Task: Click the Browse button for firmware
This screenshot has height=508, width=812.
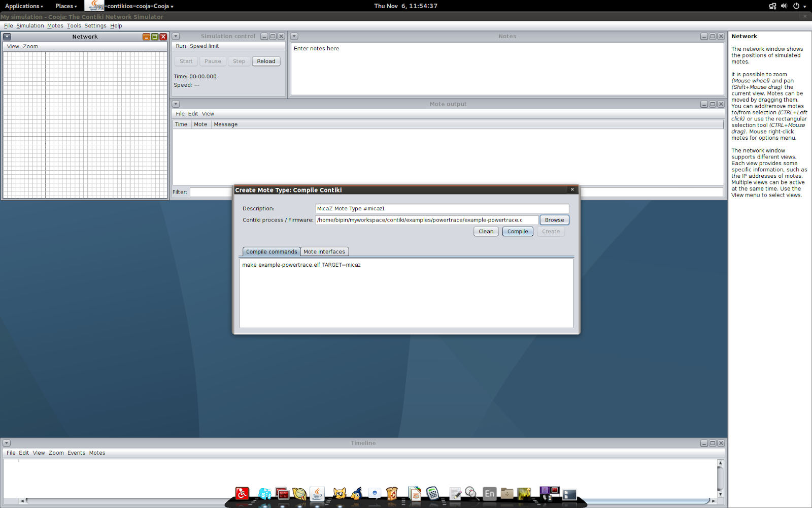Action: click(x=554, y=220)
